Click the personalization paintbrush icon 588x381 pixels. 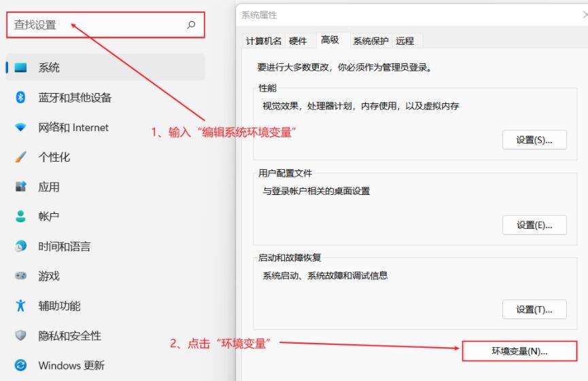pyautogui.click(x=20, y=157)
